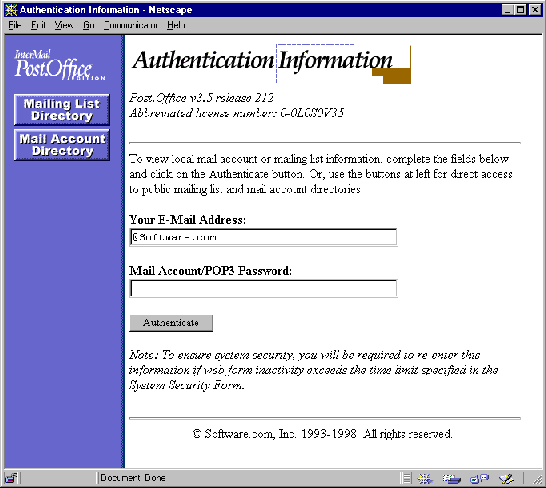Open the Mailing List Directory

click(x=62, y=110)
